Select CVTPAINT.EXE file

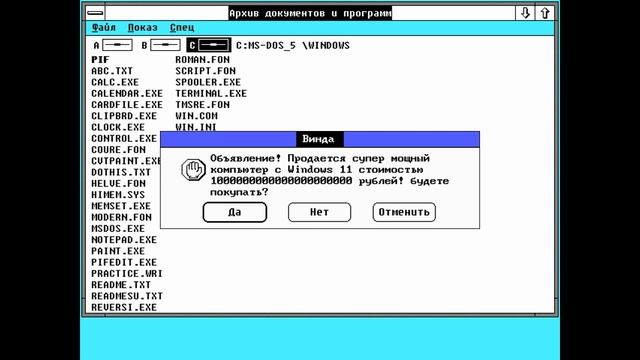[126, 161]
